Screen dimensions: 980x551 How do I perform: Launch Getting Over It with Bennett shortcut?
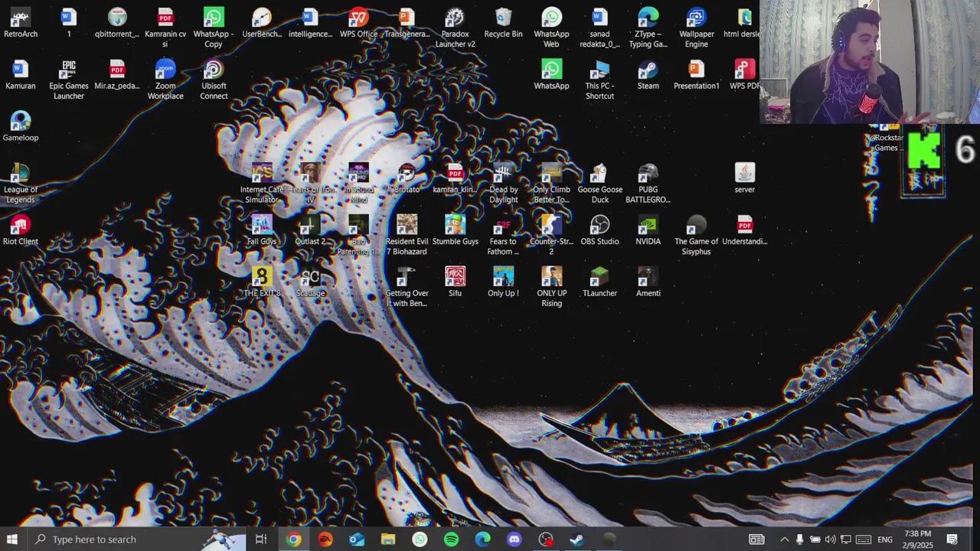pyautogui.click(x=407, y=288)
